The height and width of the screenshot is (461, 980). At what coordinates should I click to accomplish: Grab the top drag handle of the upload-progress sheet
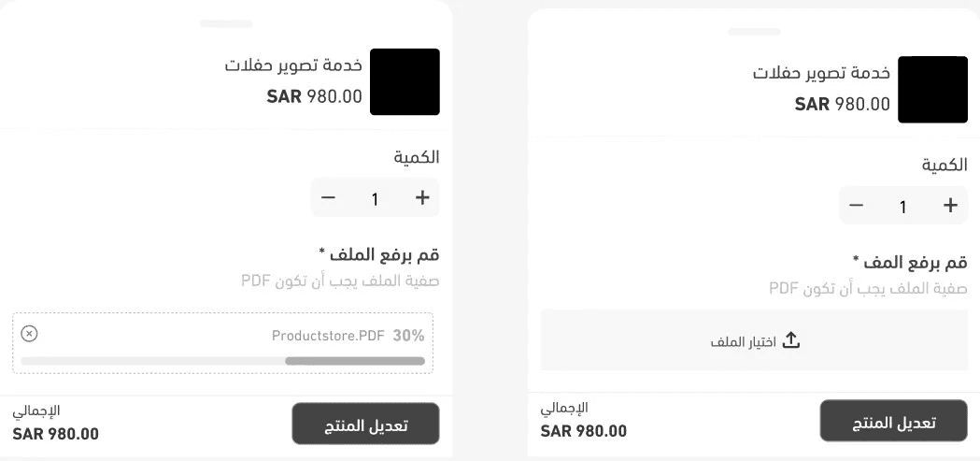[226, 23]
